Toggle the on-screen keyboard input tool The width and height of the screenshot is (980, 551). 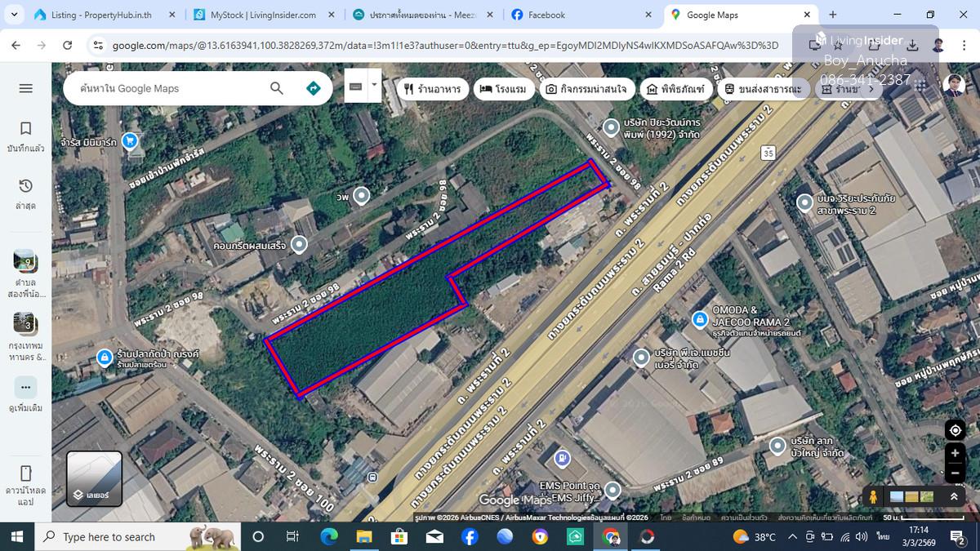(355, 86)
